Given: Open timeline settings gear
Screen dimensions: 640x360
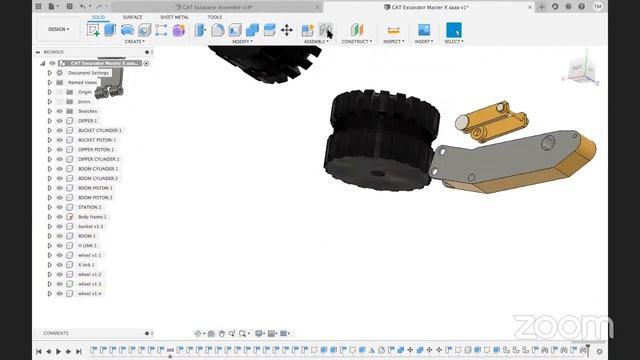Looking at the screenshot, I should pos(599,351).
